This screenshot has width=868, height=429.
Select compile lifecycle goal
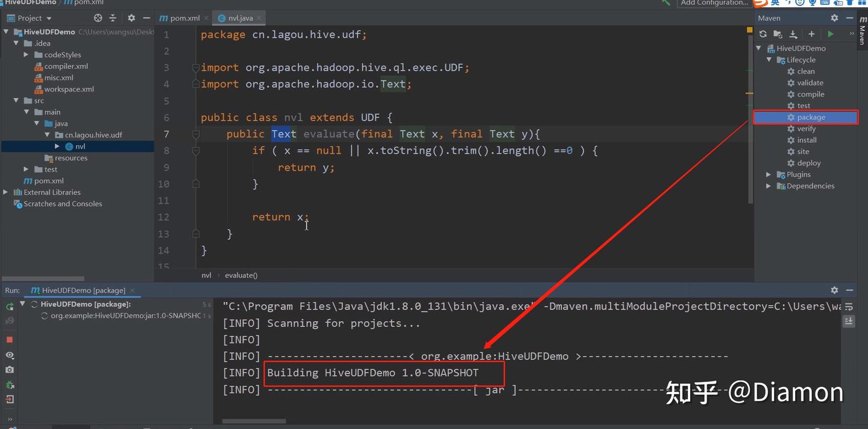click(811, 94)
